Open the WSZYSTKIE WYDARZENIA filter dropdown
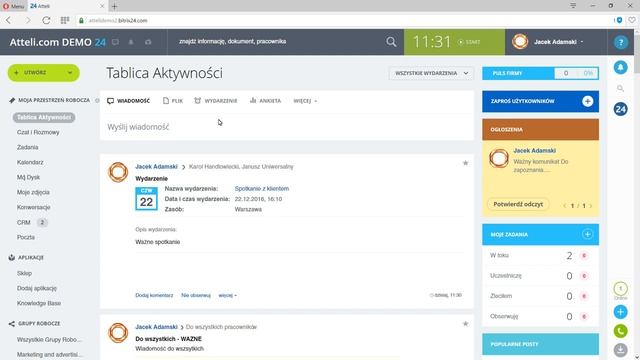This screenshot has height=360, width=640. pos(431,73)
